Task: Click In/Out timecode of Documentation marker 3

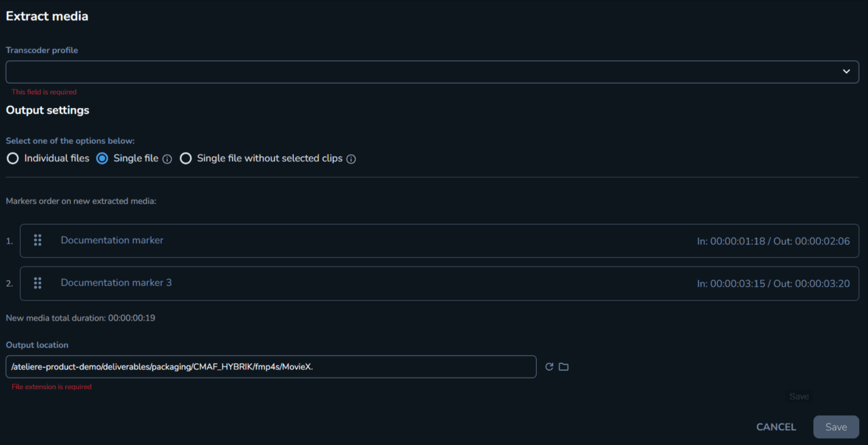Action: coord(773,284)
